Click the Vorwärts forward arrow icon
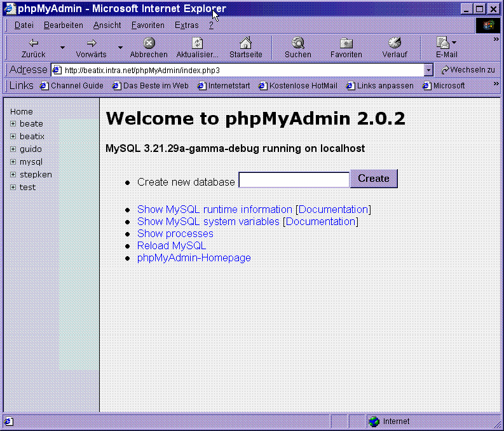This screenshot has width=504, height=431. (91, 43)
